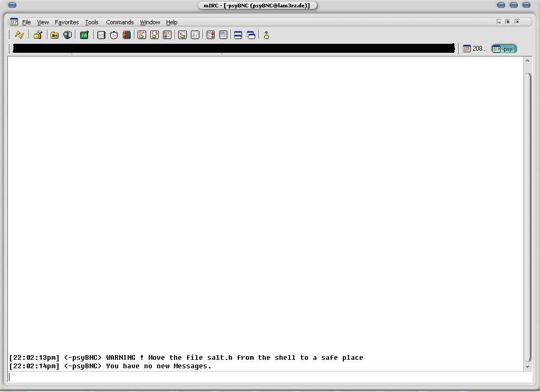
Task: Click the scrollbar down arrow
Action: [x=527, y=367]
